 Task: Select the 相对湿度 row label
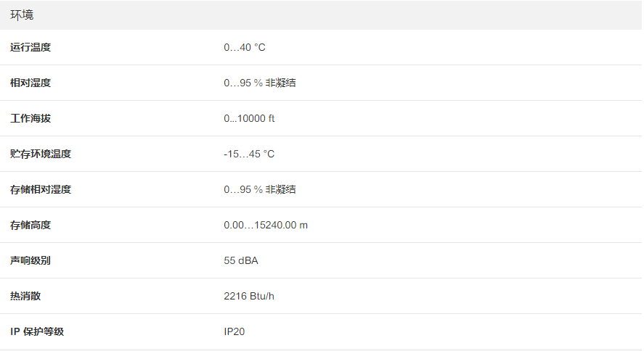30,83
